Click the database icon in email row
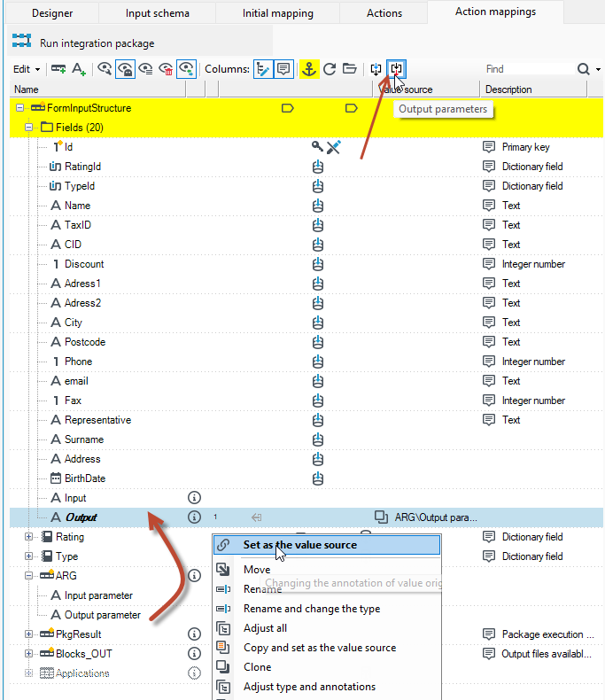The image size is (605, 700). tap(318, 381)
